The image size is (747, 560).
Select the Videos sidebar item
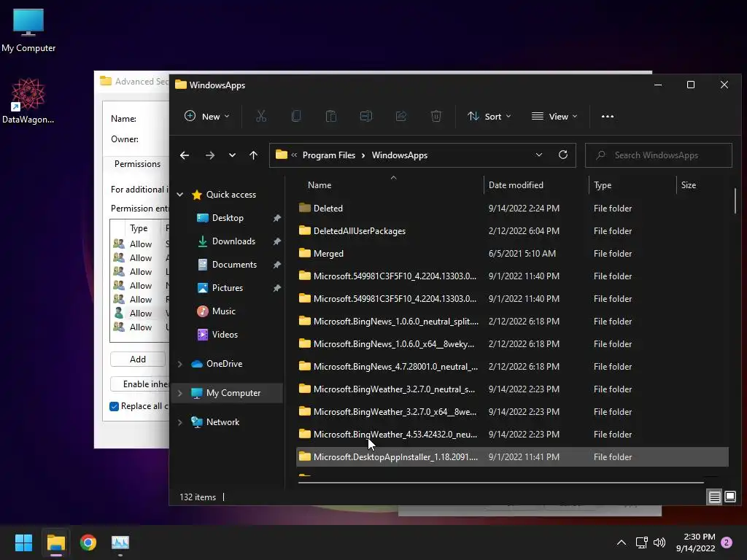tap(225, 335)
